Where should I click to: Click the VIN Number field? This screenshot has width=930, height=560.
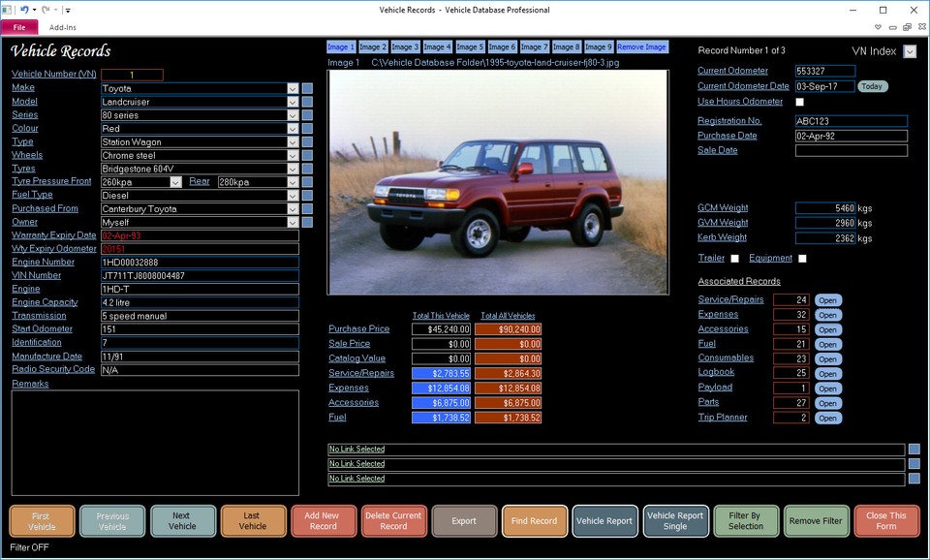[x=200, y=276]
